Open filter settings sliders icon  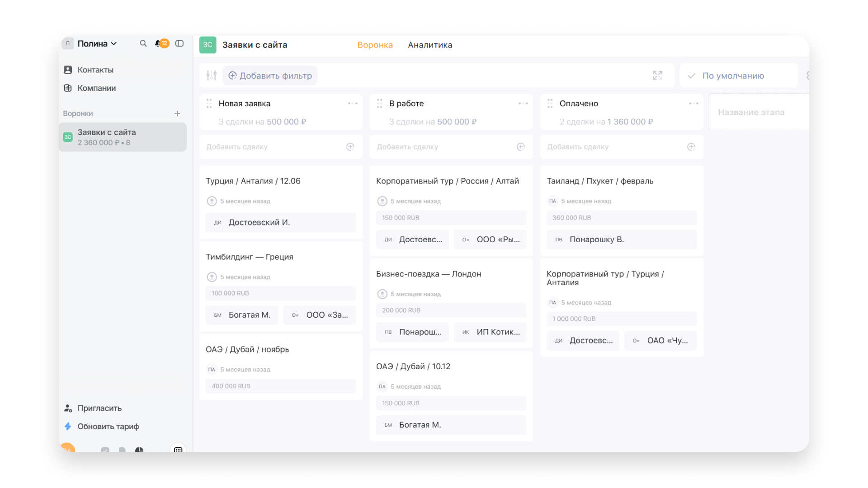(211, 75)
